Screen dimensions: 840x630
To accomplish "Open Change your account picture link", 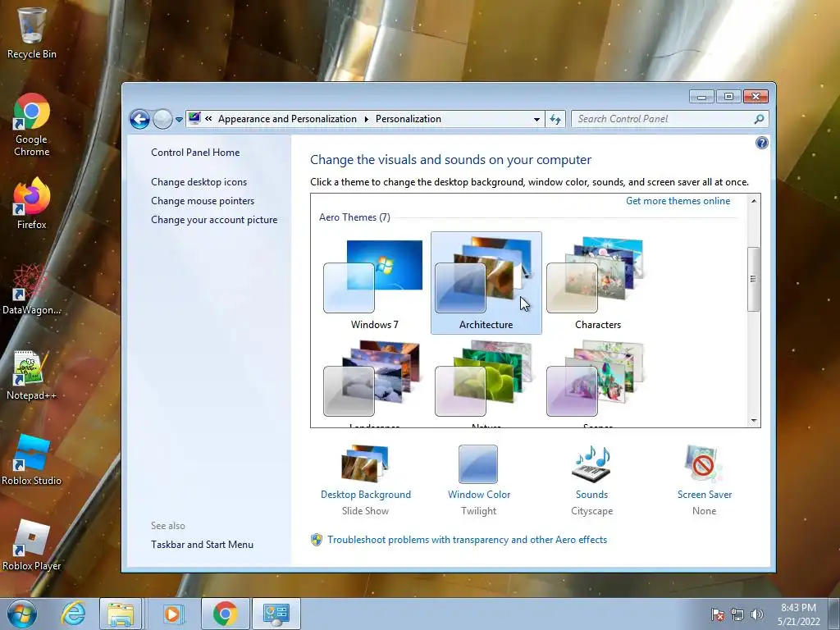I will tap(214, 220).
